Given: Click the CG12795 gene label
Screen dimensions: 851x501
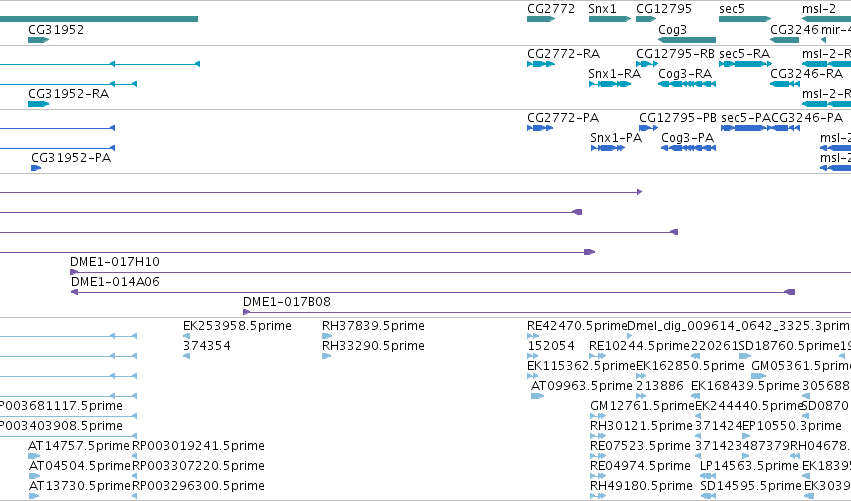Looking at the screenshot, I should [x=664, y=9].
